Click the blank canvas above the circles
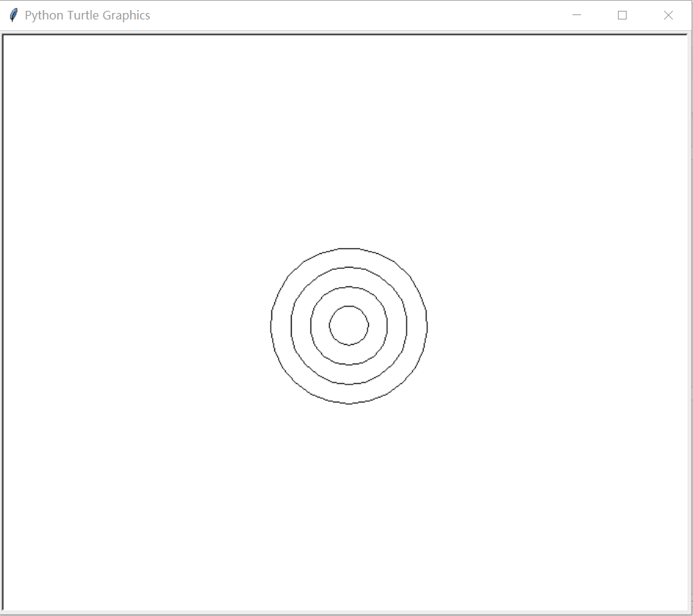Viewport: 693px width, 616px height. 349,144
